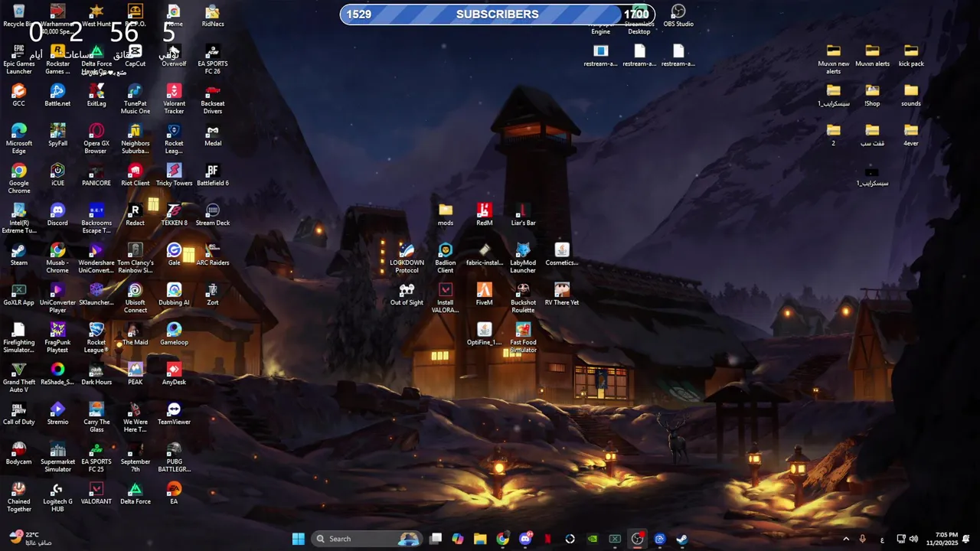Click the taskbar Search box
The image size is (980, 551).
pos(367,539)
